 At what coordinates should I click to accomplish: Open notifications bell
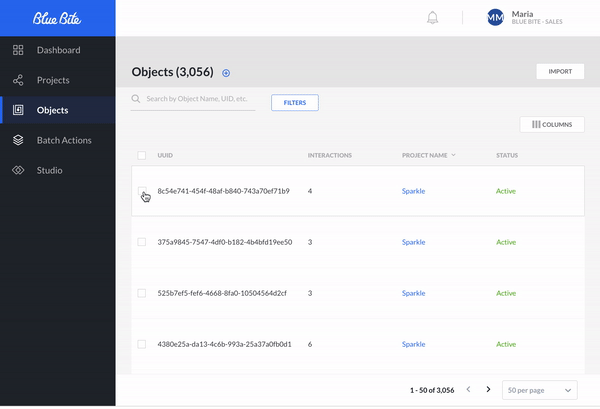[x=432, y=18]
